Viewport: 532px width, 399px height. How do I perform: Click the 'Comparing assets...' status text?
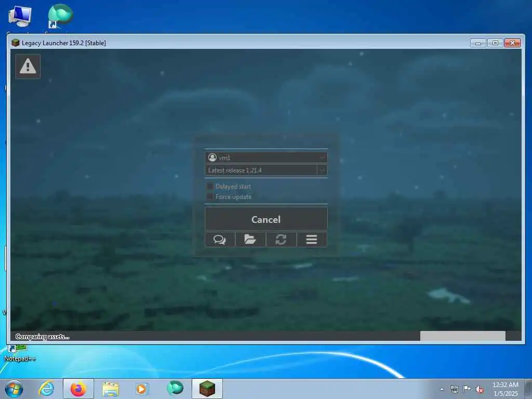43,337
